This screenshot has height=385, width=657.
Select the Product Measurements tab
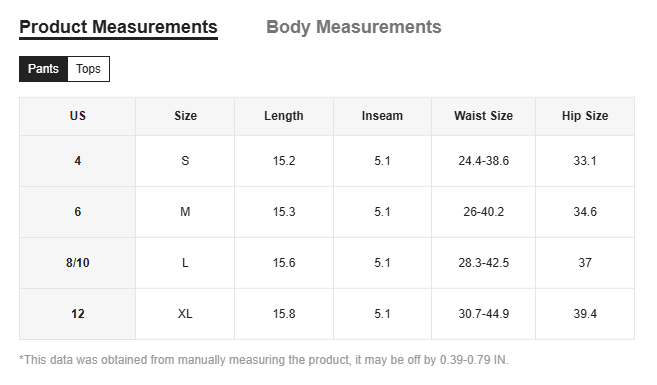(x=119, y=27)
